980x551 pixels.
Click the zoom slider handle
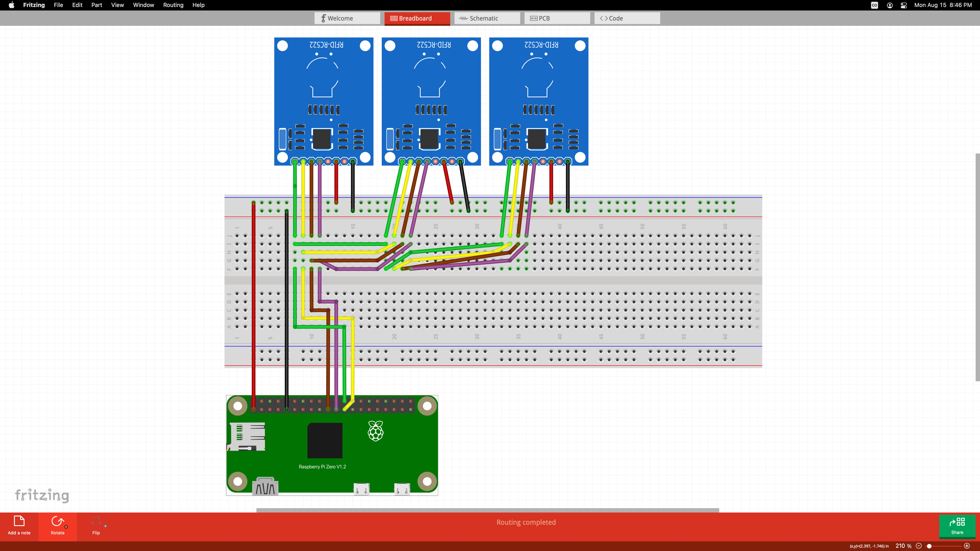tap(929, 546)
